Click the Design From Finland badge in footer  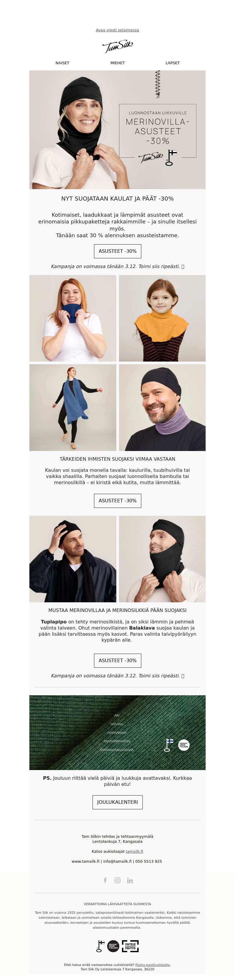click(x=113, y=946)
